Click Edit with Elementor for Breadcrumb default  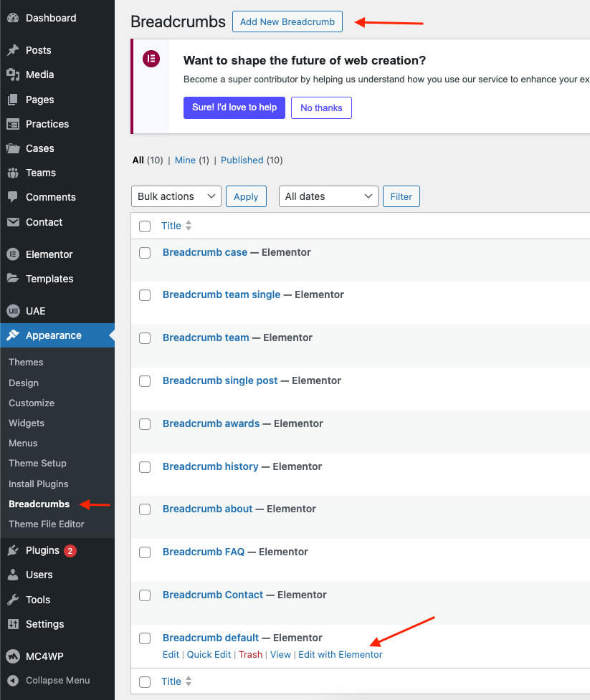341,654
